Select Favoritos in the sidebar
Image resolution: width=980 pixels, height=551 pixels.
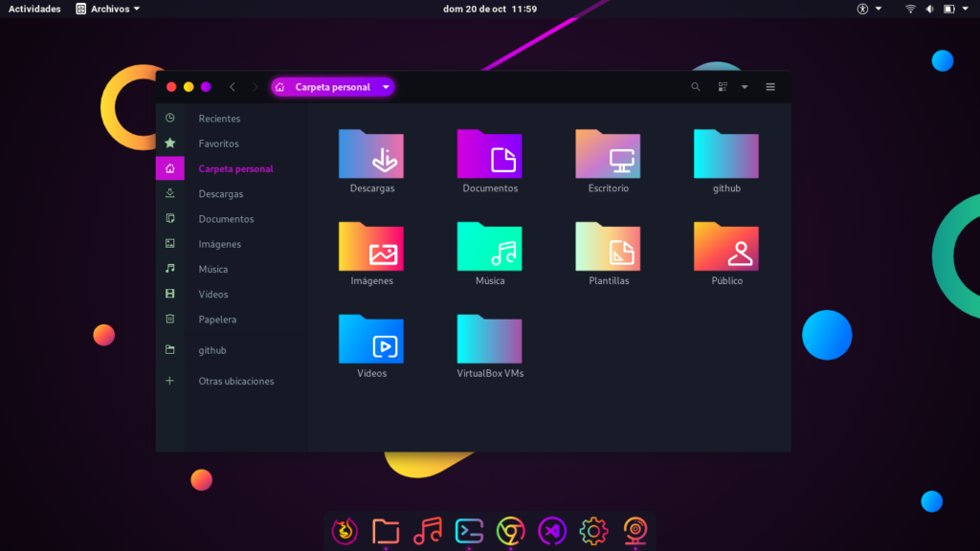pyautogui.click(x=232, y=143)
